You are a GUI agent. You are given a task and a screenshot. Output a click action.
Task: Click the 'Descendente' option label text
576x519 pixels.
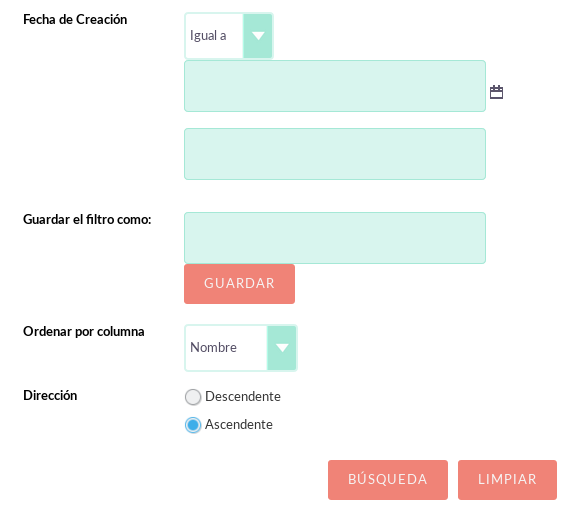pyautogui.click(x=243, y=396)
